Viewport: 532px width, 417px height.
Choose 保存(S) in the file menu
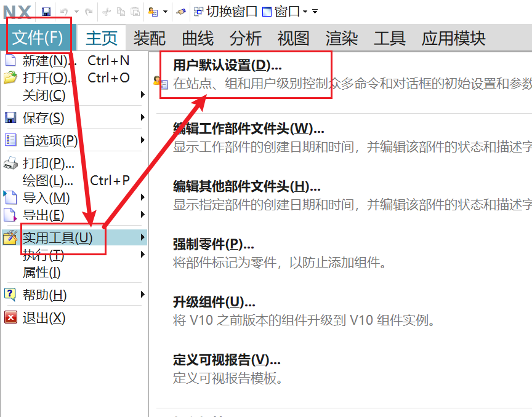pyautogui.click(x=74, y=117)
